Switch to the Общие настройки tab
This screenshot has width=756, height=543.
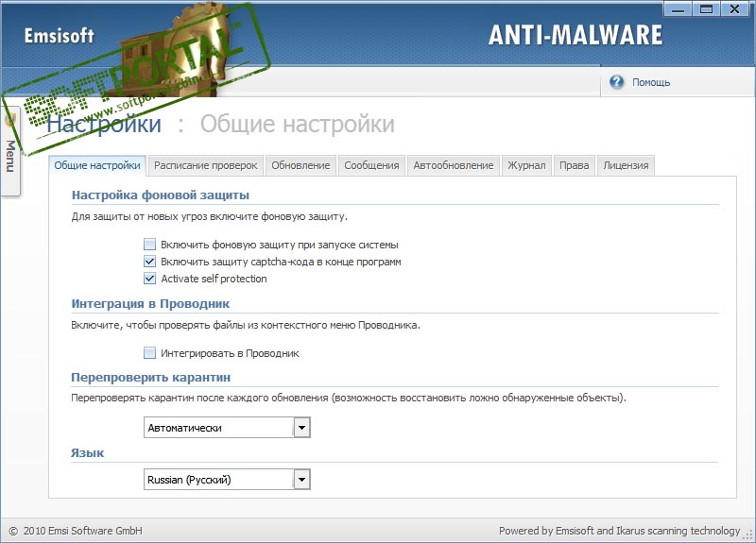click(x=97, y=165)
